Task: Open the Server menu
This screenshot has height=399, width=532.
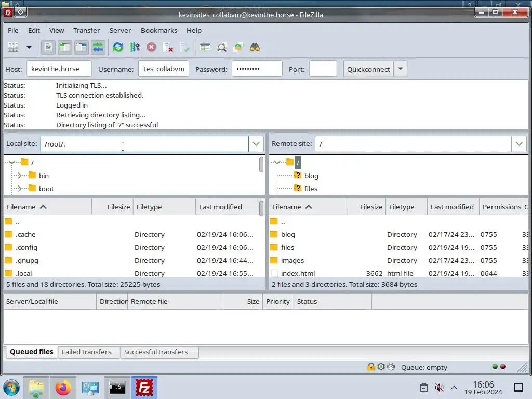Action: pos(120,30)
